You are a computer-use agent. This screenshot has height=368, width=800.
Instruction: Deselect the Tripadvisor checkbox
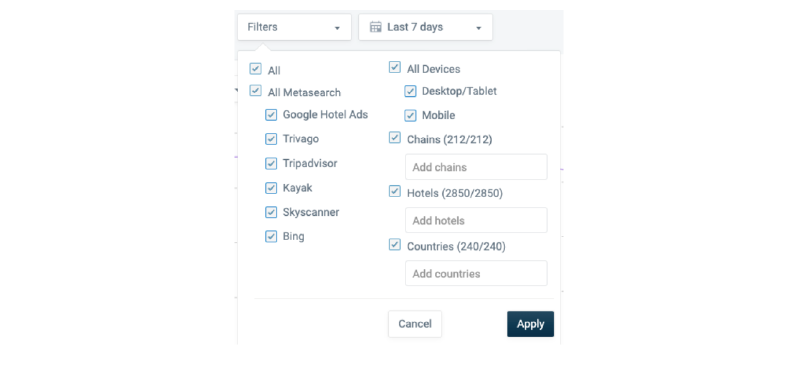click(x=271, y=163)
